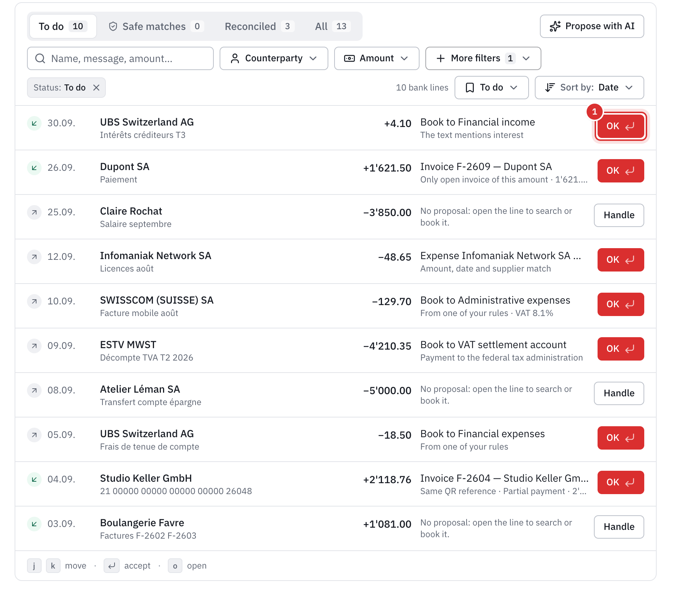
Task: Switch to the To do tab
Action: tap(63, 26)
